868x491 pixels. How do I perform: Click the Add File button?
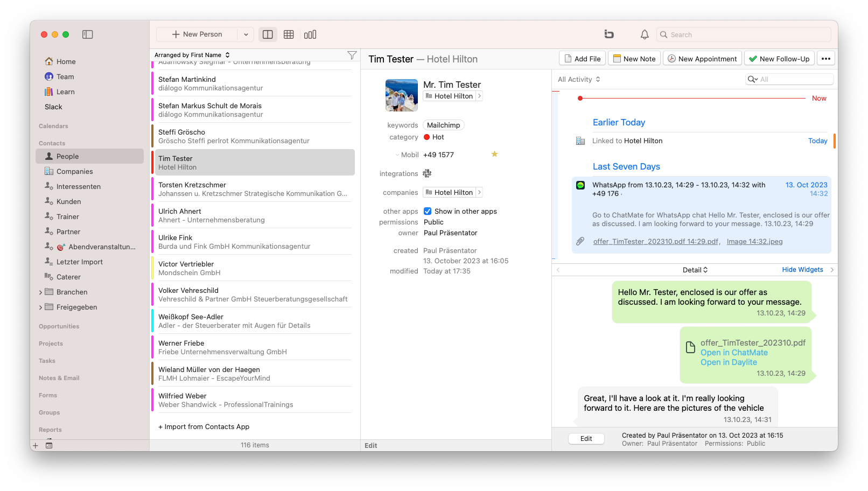click(x=582, y=59)
